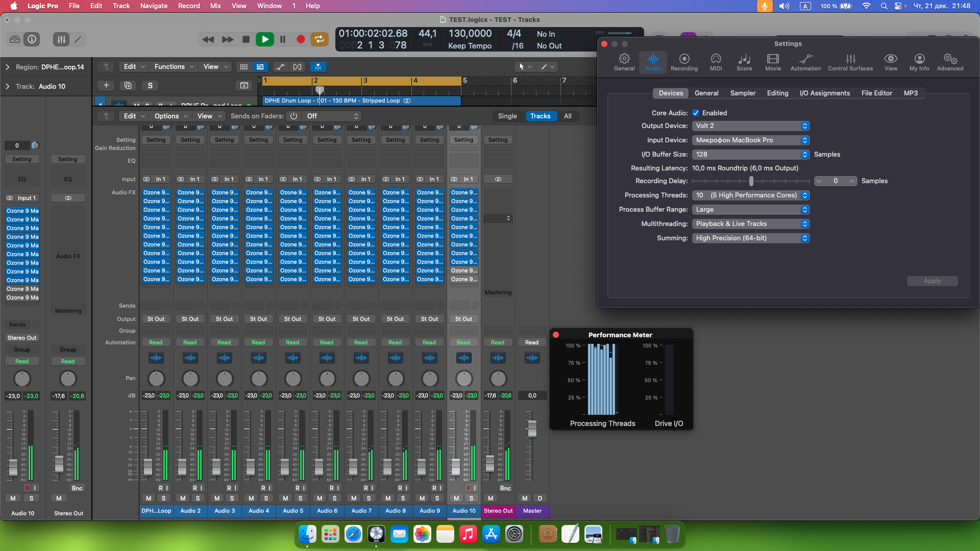Open the Multithreading dropdown
The height and width of the screenshot is (551, 980).
[x=750, y=224]
